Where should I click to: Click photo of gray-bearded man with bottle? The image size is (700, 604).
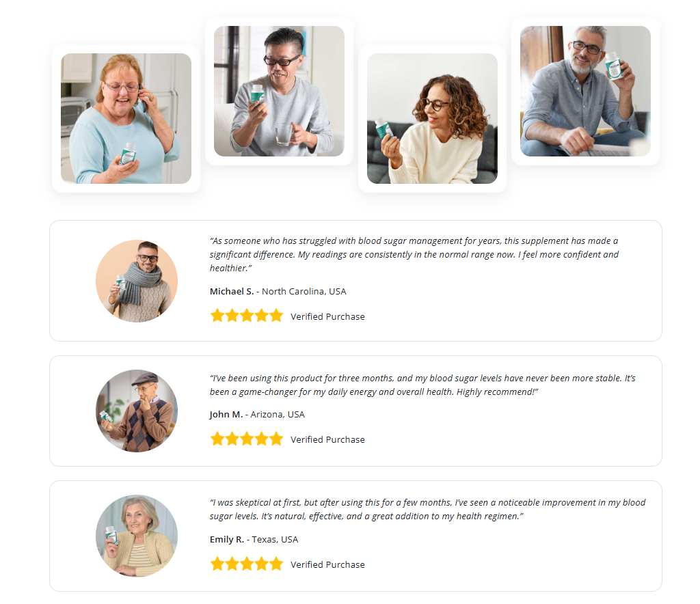tap(585, 91)
